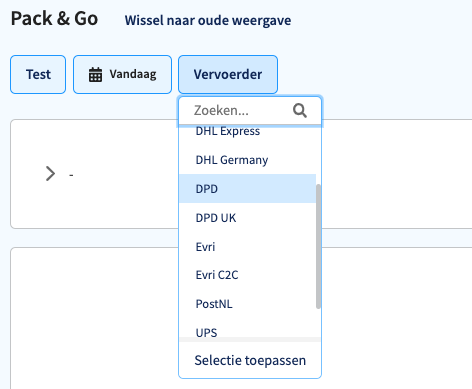Click Wissel naar oude weergave link
Screen dimensions: 472x389
point(208,20)
